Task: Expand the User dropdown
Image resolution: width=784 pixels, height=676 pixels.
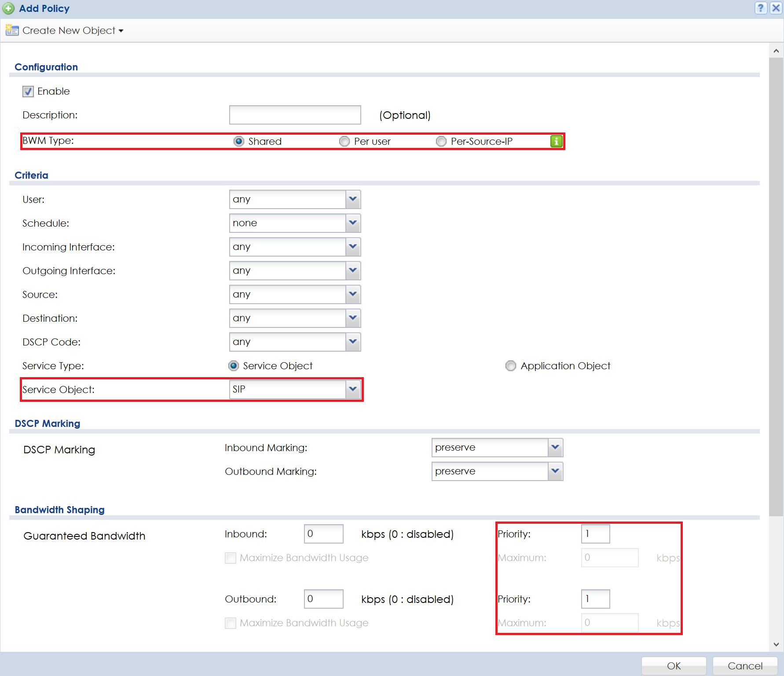Action: (x=353, y=199)
